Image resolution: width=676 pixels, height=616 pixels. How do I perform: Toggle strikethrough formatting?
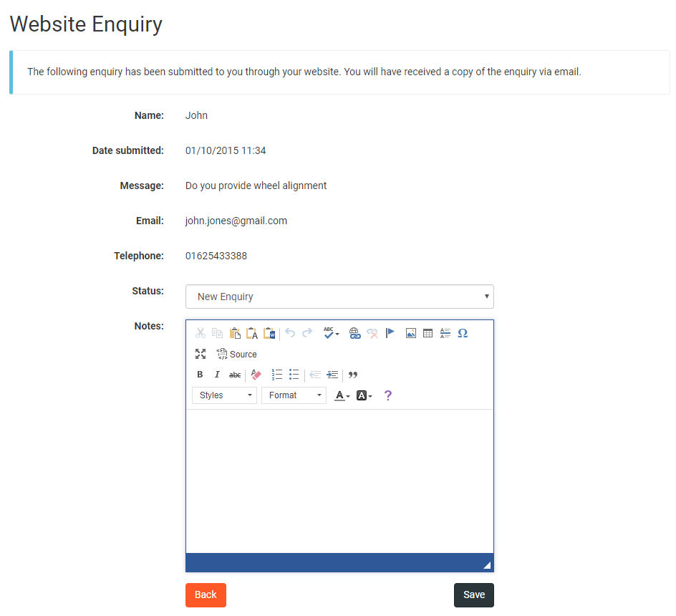coord(235,375)
